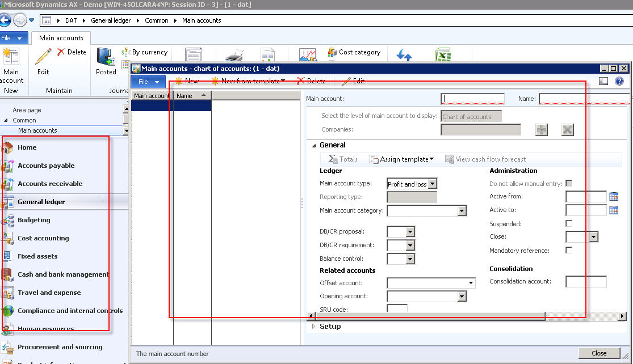The image size is (633, 364).
Task: Click the Main account column header
Action: (152, 95)
